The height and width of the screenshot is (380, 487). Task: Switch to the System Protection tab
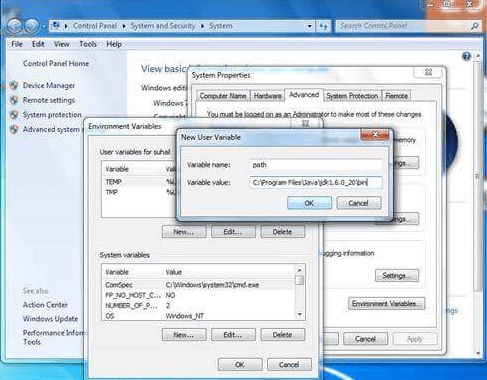[352, 96]
